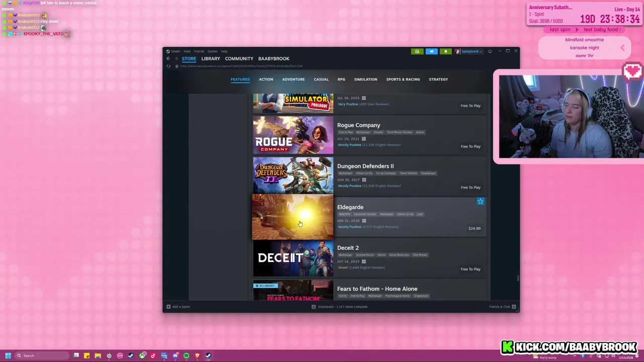Open Brave browser from taskbar
Image resolution: width=644 pixels, height=362 pixels.
tap(197, 355)
